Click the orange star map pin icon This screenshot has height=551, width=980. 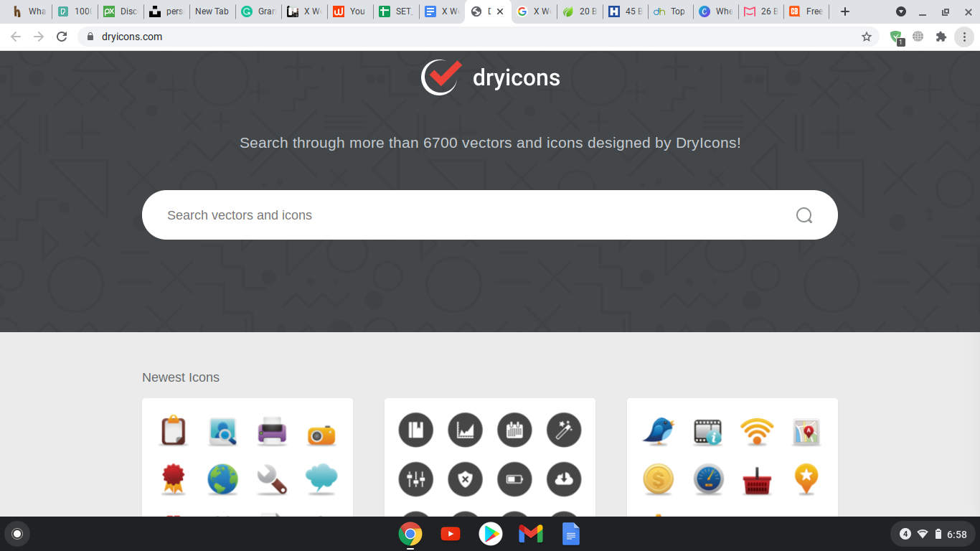coord(806,479)
